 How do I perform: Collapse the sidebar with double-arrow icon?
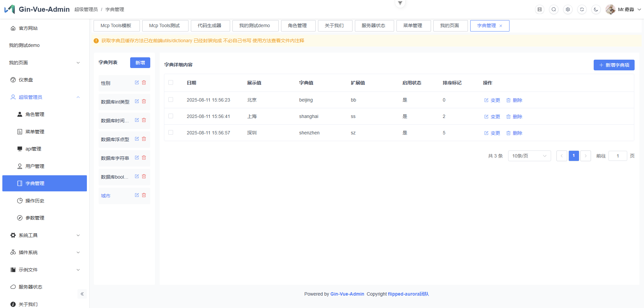tap(82, 294)
